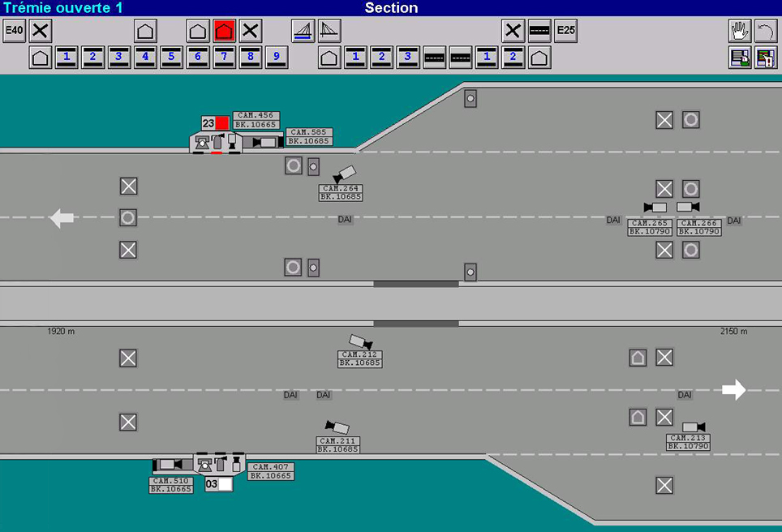The image size is (782, 532).
Task: Click the E40 route button
Action: click(x=14, y=32)
